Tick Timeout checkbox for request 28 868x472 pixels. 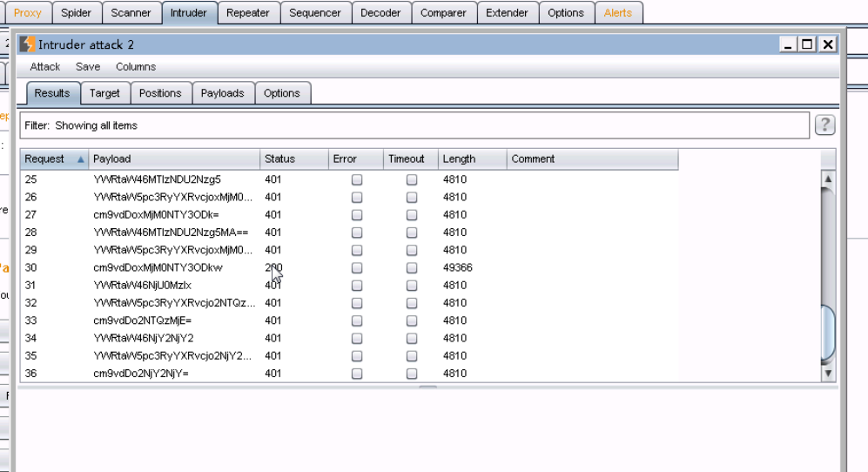click(411, 233)
